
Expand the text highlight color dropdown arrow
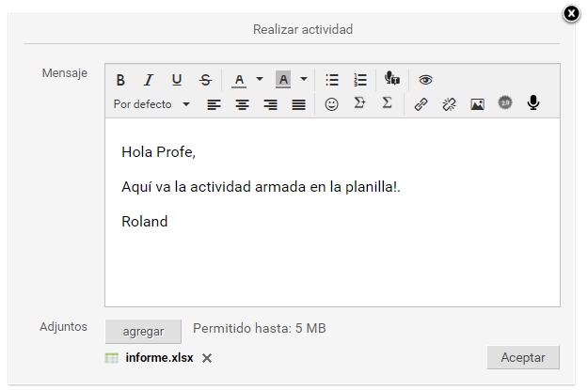click(304, 80)
